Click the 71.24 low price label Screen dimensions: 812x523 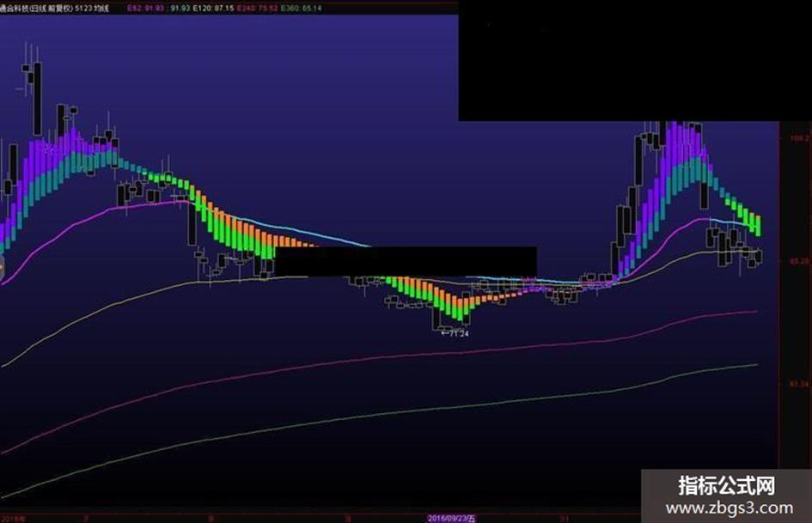click(455, 333)
